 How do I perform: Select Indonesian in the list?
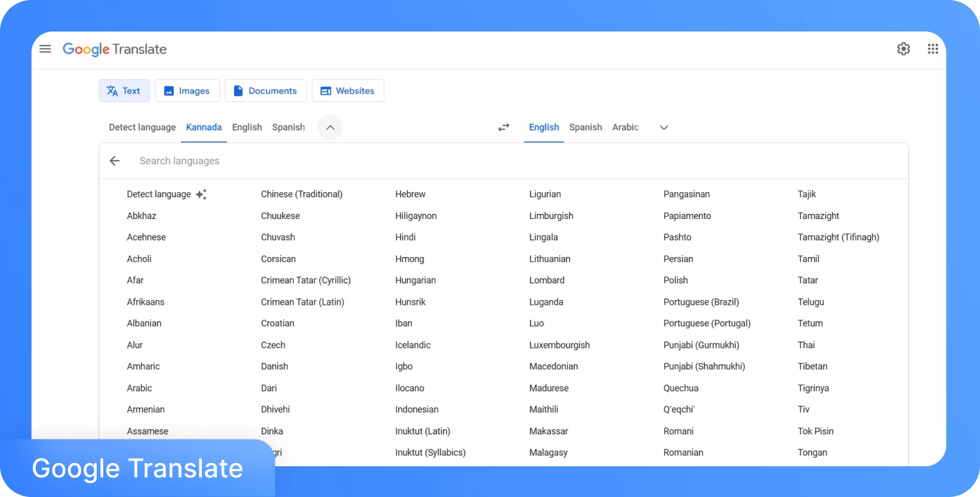tap(417, 409)
